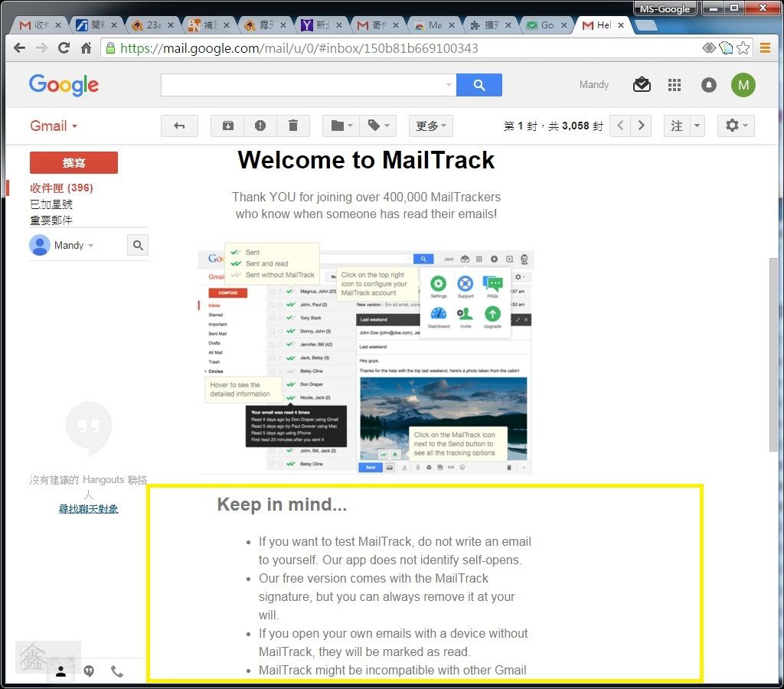The width and height of the screenshot is (784, 689).
Task: Click the lock icon in the address bar
Action: pos(110,48)
